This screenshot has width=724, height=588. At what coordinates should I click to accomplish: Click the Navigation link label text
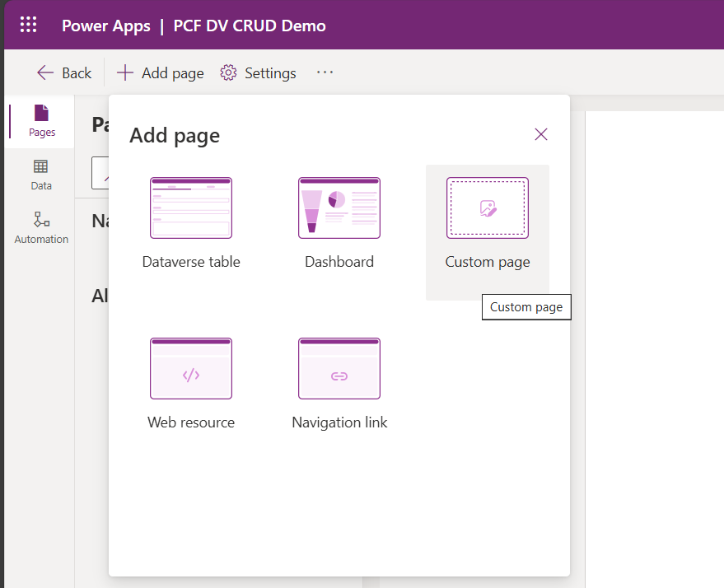click(339, 422)
